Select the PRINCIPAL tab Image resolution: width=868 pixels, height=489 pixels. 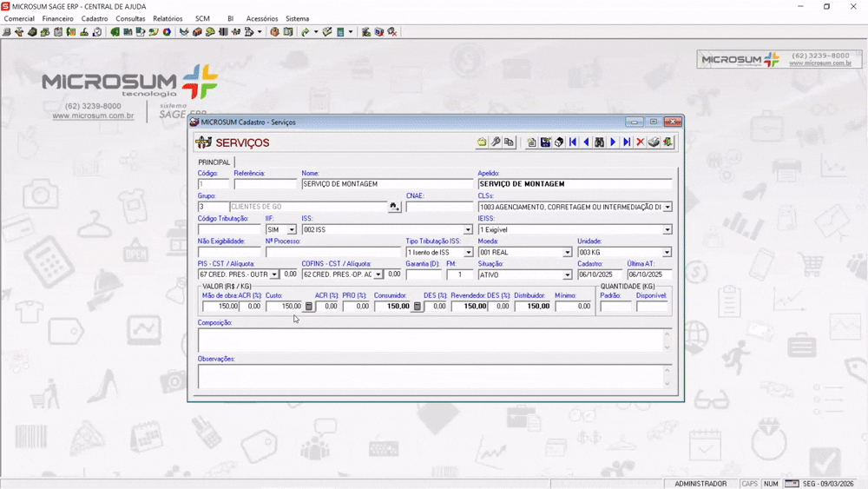coord(214,162)
